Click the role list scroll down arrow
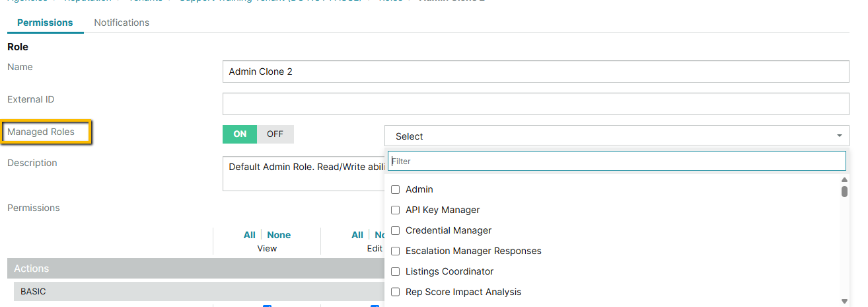The height and width of the screenshot is (307, 868). (844, 301)
